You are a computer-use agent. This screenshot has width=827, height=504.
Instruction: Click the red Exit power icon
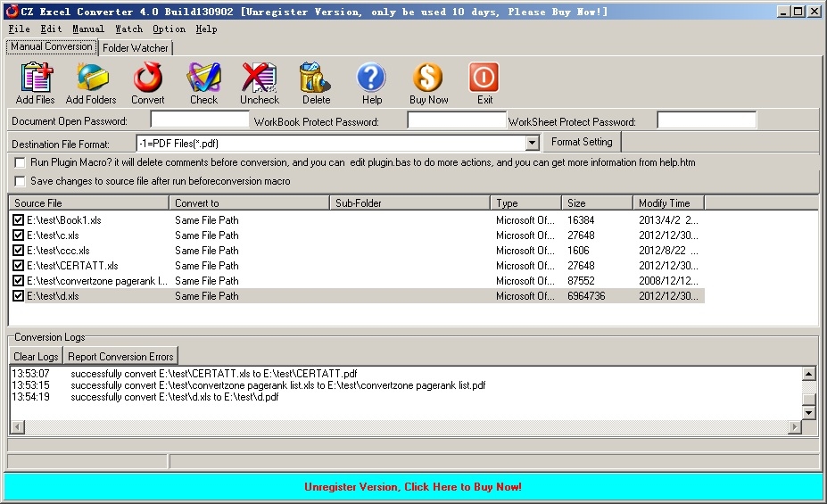click(484, 78)
